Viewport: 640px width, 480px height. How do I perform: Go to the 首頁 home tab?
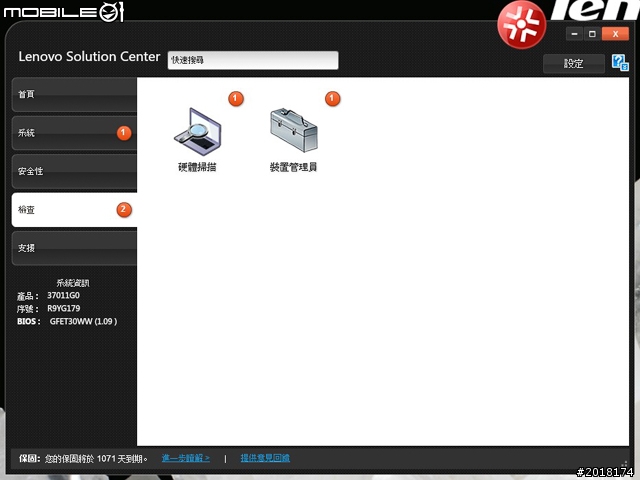click(74, 94)
